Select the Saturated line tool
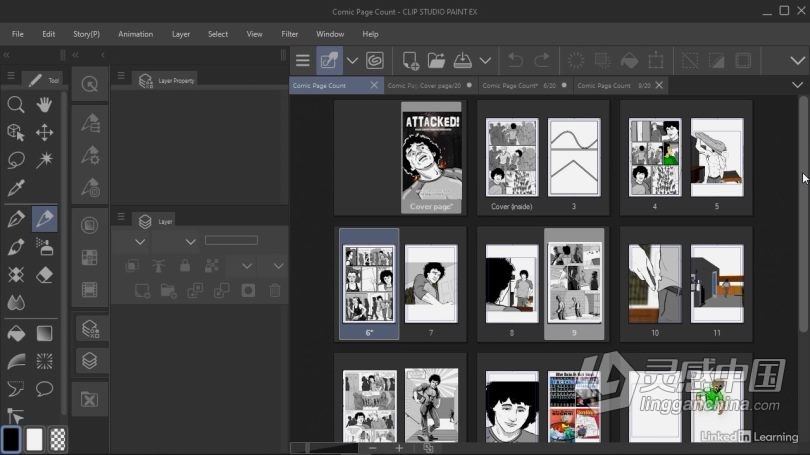This screenshot has width=810, height=455. [44, 362]
